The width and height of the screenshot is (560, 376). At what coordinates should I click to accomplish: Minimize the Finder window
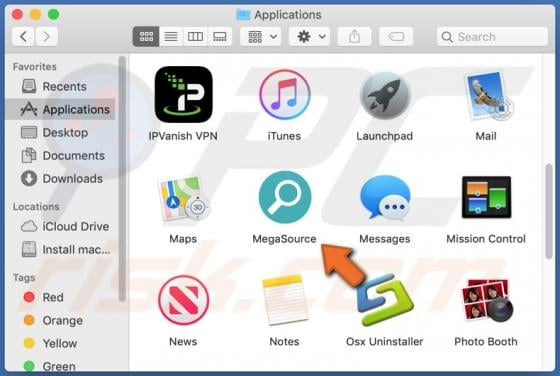point(35,15)
